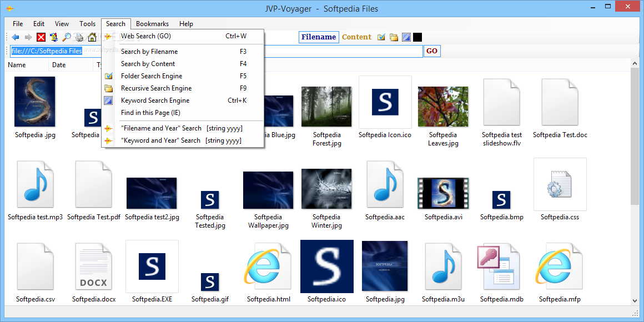This screenshot has height=322, width=644.
Task: Click the Filename search mode button
Action: tap(319, 37)
